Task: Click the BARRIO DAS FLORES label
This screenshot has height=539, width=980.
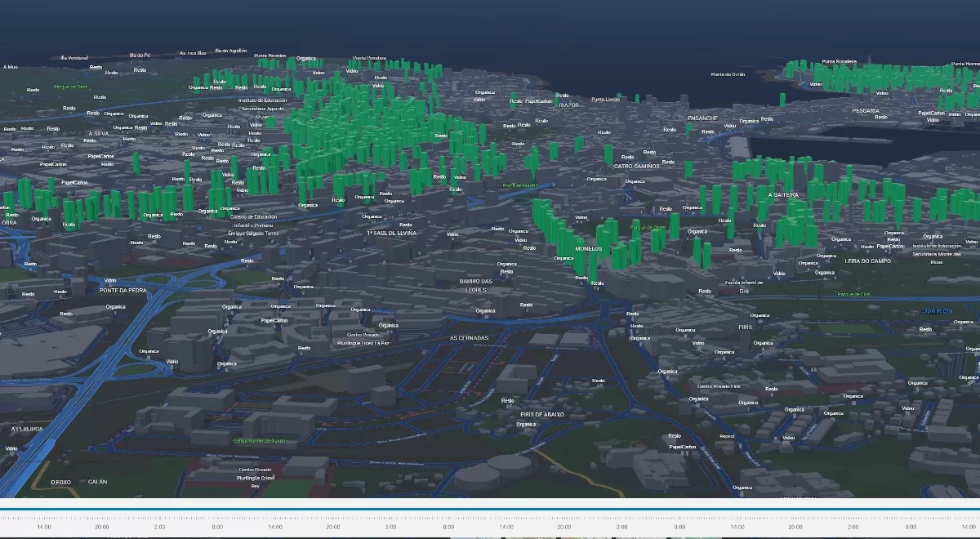Action: click(x=474, y=284)
